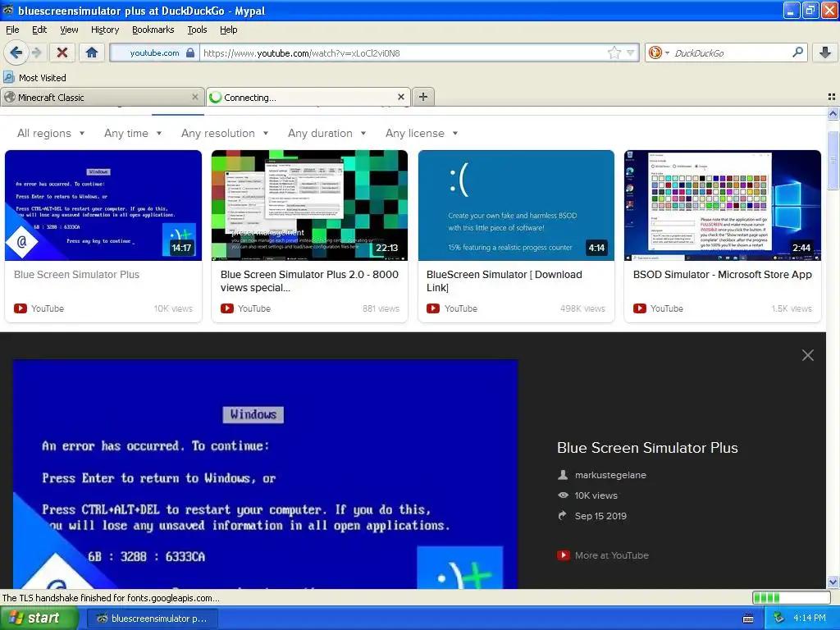Click YouTube icon on the 498K views card

tap(433, 308)
